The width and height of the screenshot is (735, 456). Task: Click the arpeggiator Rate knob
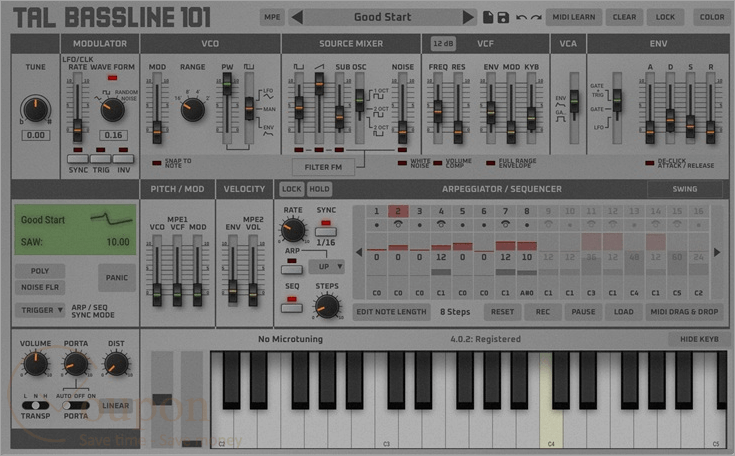coord(292,230)
